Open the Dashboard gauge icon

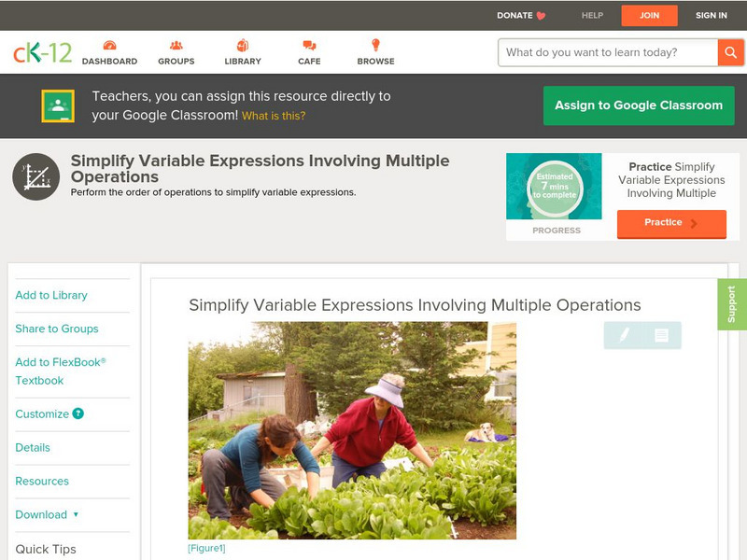tap(109, 45)
